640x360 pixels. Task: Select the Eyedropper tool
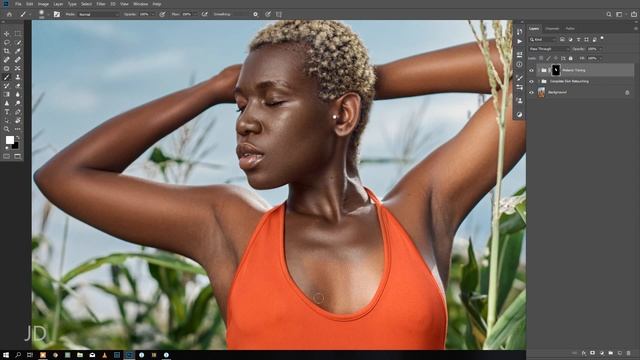tap(18, 51)
